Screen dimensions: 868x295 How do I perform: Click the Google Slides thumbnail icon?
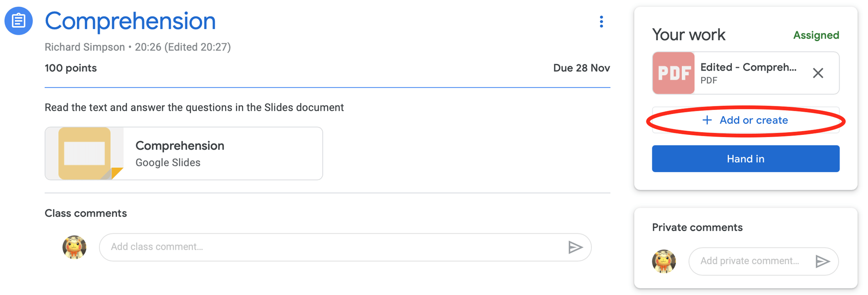pyautogui.click(x=85, y=153)
